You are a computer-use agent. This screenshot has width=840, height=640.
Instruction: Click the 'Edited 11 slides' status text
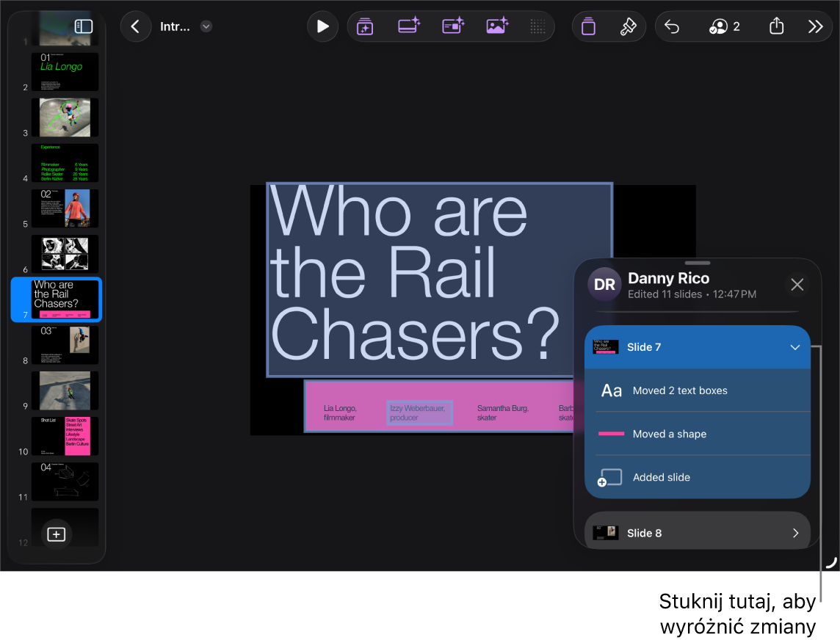(x=665, y=294)
